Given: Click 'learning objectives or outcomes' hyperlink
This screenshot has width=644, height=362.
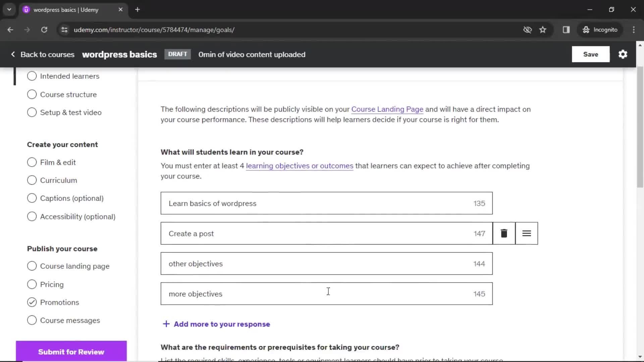Looking at the screenshot, I should tap(300, 166).
